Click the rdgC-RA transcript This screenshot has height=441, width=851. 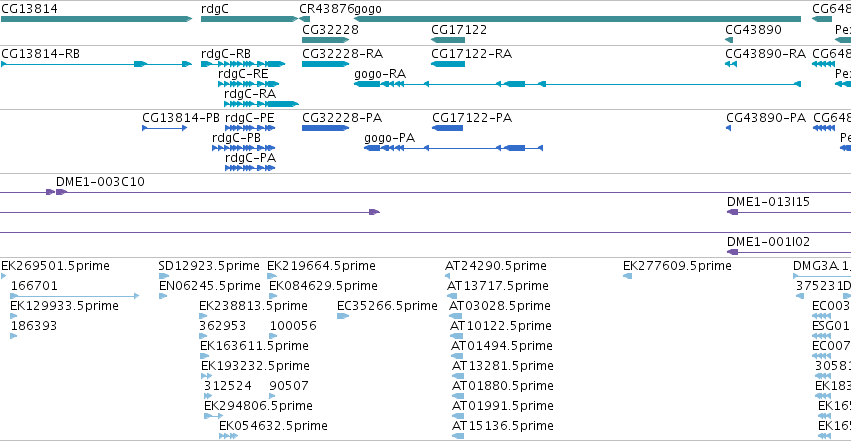pyautogui.click(x=261, y=104)
